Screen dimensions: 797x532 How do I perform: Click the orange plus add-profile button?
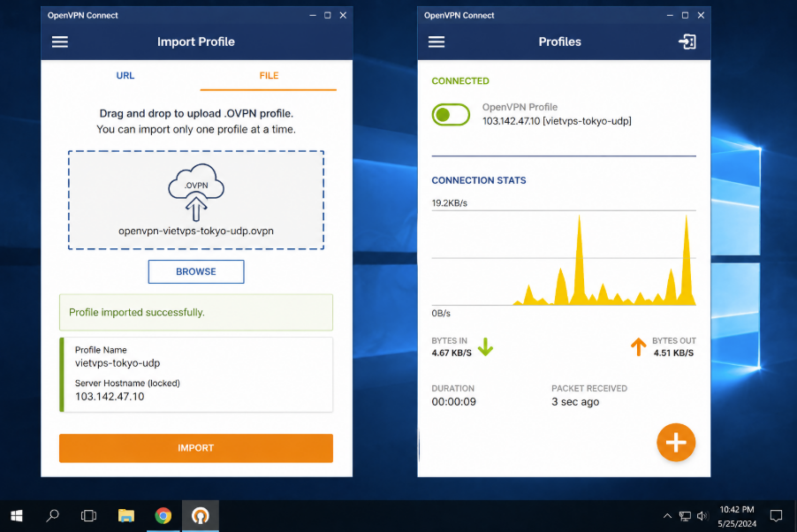(676, 443)
